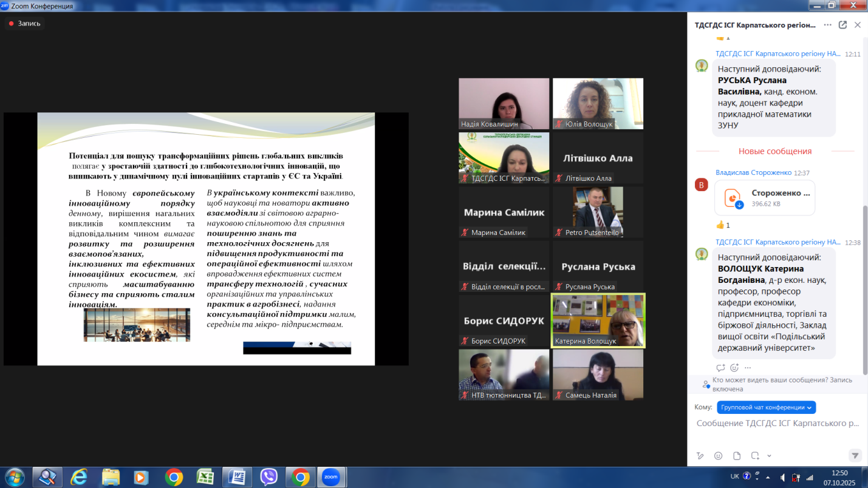
Task: Select Катерина Волощук's video thumbnail
Action: click(598, 320)
